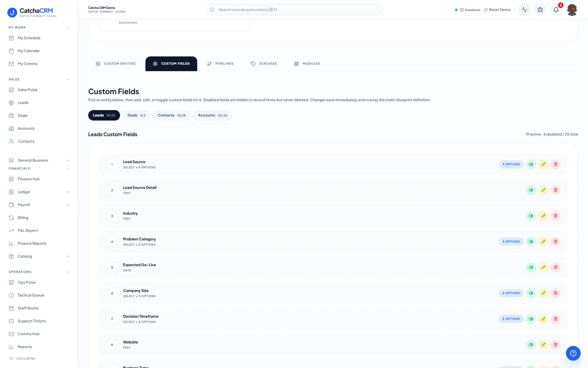The image size is (588, 368).
Task: Edit the Lead Source field
Action: tap(543, 164)
